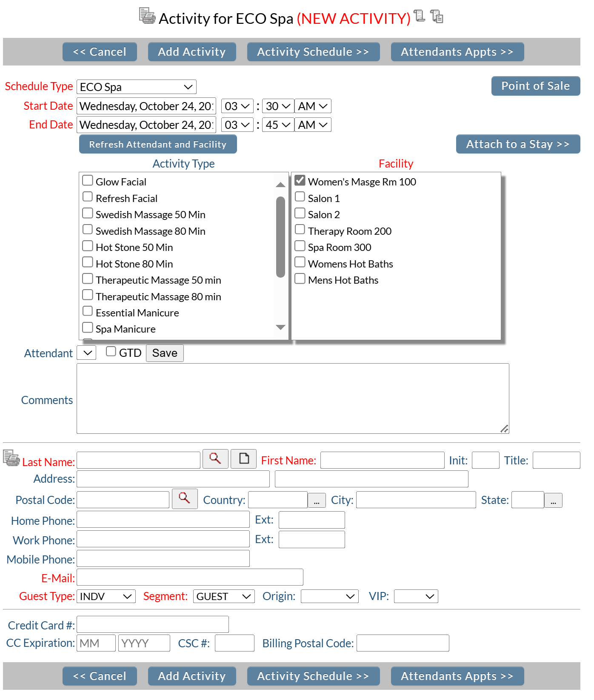Click the guest profile icon beside Last Name
Image resolution: width=594 pixels, height=700 pixels.
[11, 458]
